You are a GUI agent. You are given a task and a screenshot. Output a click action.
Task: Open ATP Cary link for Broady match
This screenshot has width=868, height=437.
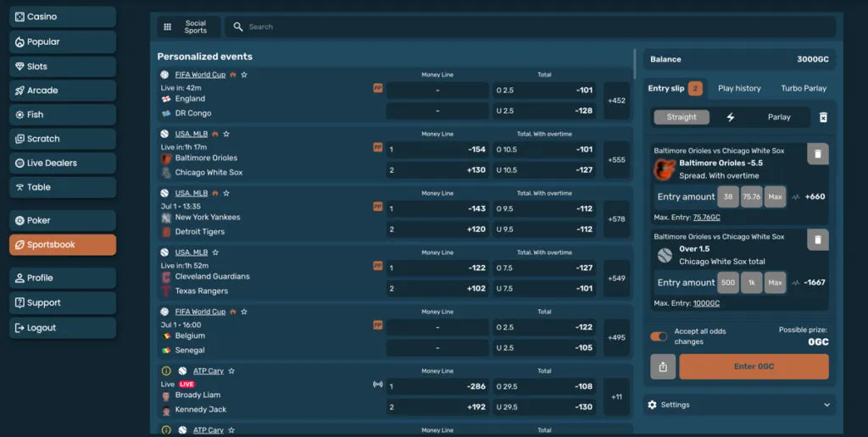point(209,371)
